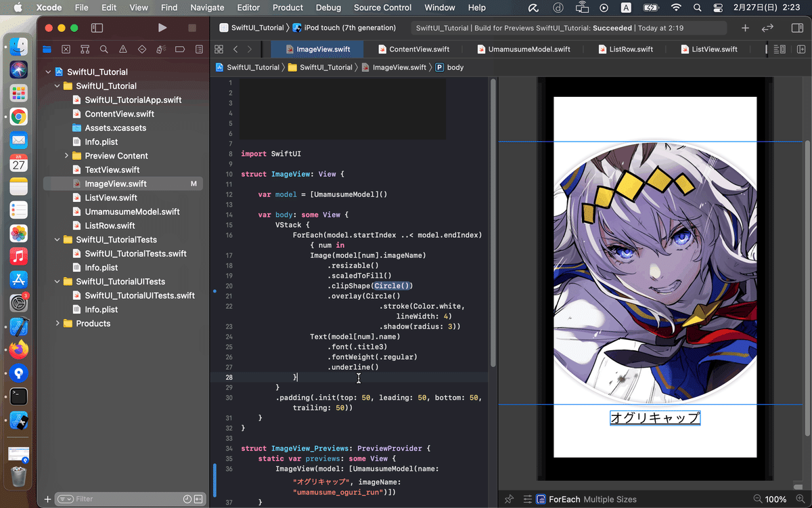Viewport: 812px width, 508px height.
Task: Go back in editor history
Action: pos(235,49)
